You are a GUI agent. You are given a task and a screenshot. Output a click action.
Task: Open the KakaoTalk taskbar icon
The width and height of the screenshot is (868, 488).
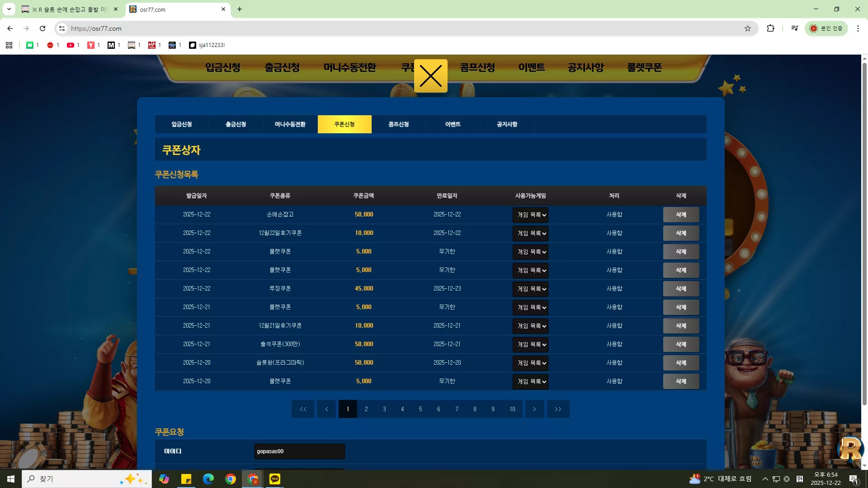click(275, 479)
